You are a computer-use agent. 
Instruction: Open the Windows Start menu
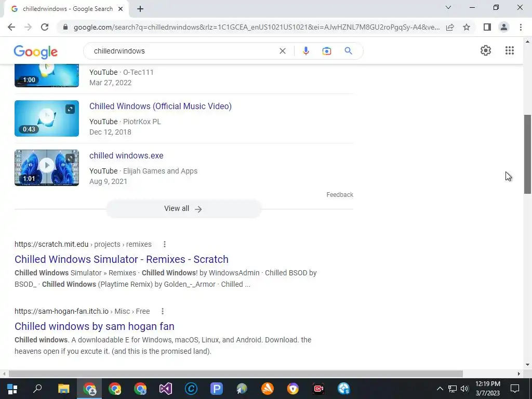pos(12,389)
